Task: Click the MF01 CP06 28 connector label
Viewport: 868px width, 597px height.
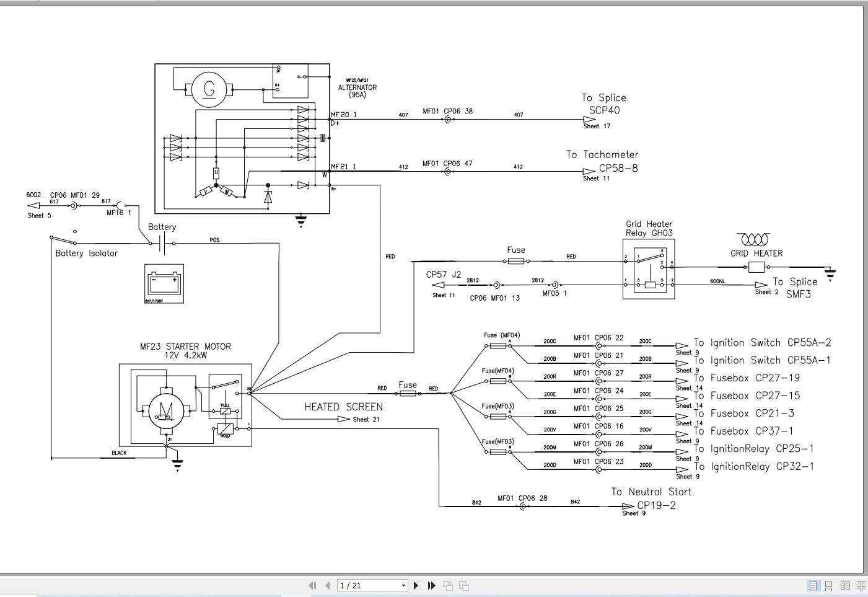Action: pos(522,498)
